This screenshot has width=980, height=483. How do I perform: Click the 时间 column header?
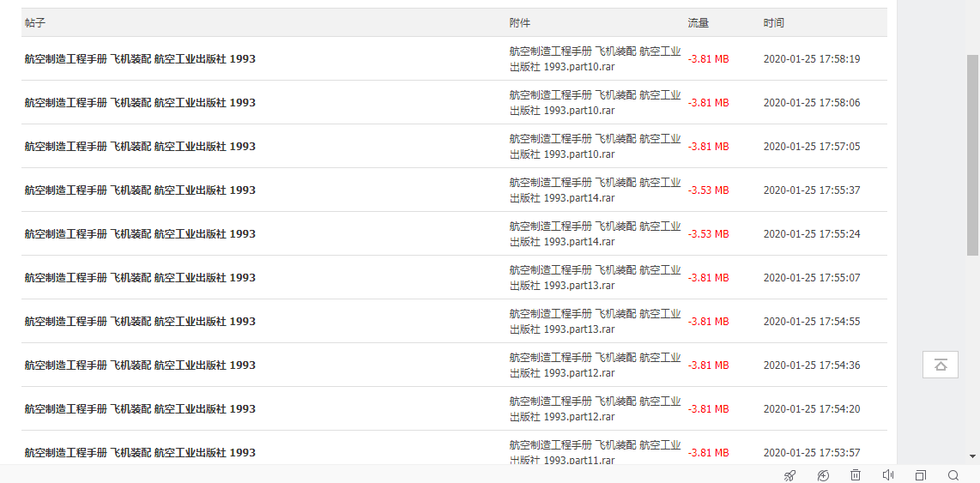(774, 23)
